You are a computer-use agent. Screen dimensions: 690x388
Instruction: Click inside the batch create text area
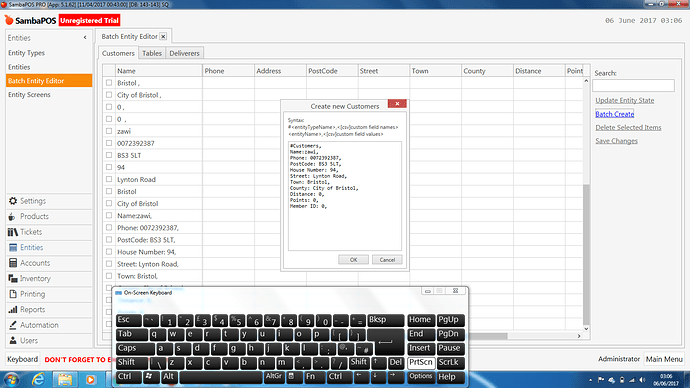click(x=345, y=196)
